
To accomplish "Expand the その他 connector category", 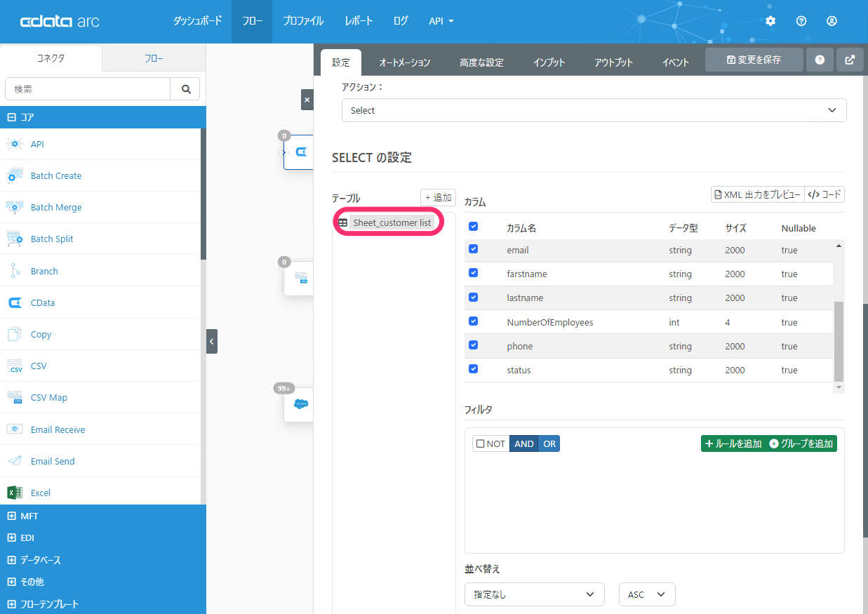I will 103,582.
